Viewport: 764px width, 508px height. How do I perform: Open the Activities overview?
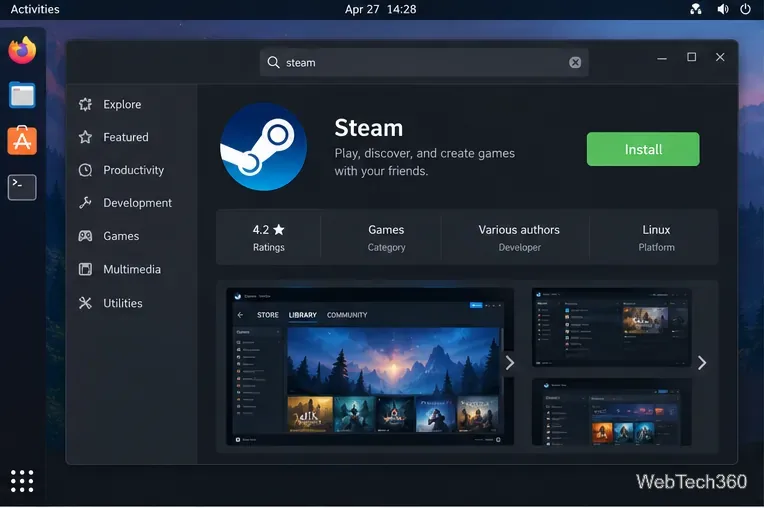(x=35, y=9)
